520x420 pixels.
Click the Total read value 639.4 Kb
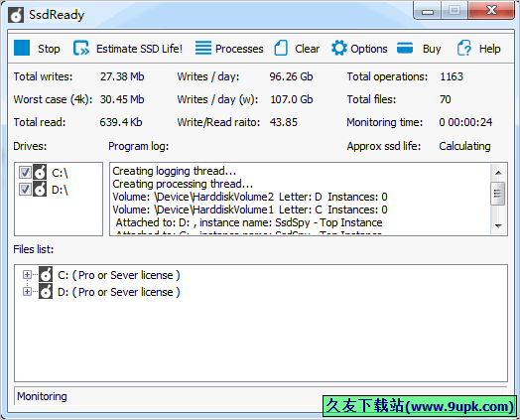coord(121,122)
